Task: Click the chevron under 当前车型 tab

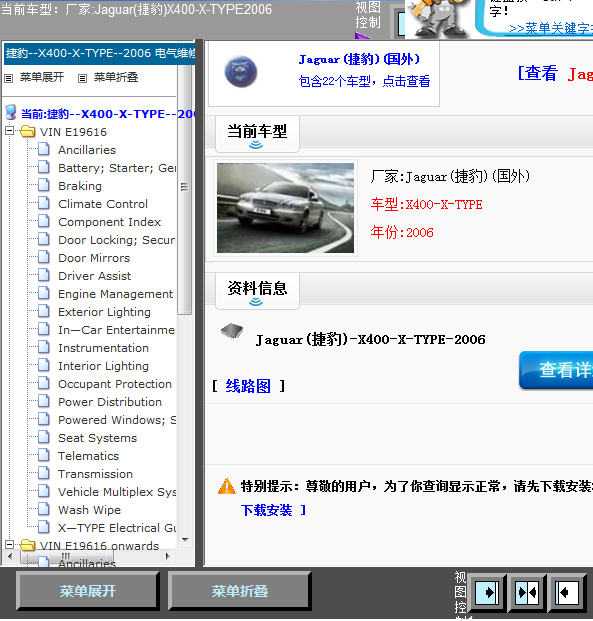Action: pyautogui.click(x=256, y=145)
